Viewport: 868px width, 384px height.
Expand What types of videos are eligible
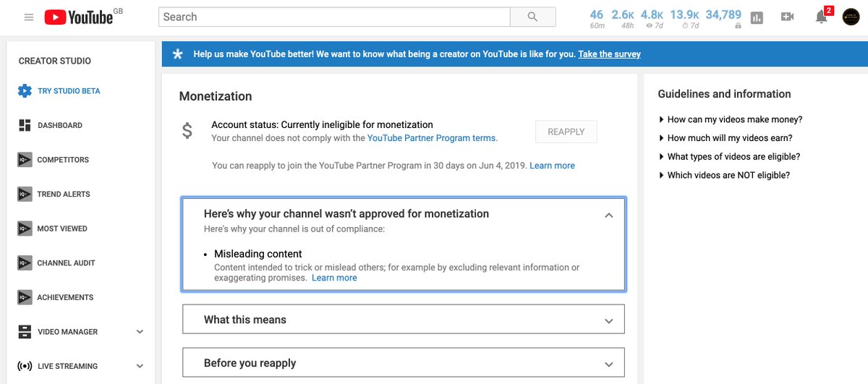point(729,156)
